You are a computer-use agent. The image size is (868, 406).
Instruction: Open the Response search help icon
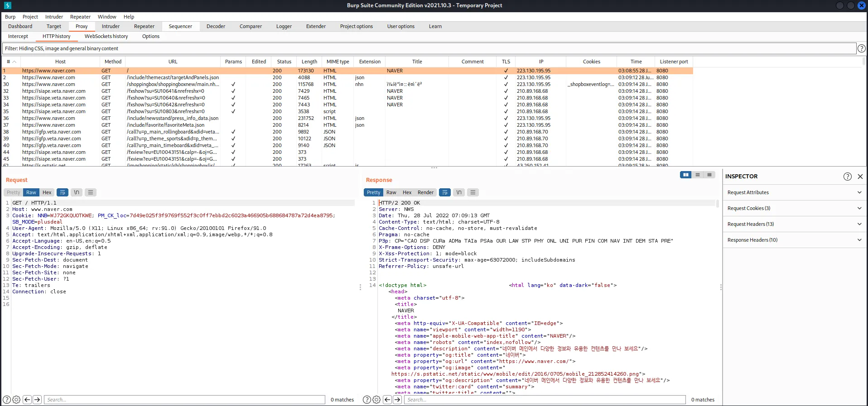coord(367,400)
